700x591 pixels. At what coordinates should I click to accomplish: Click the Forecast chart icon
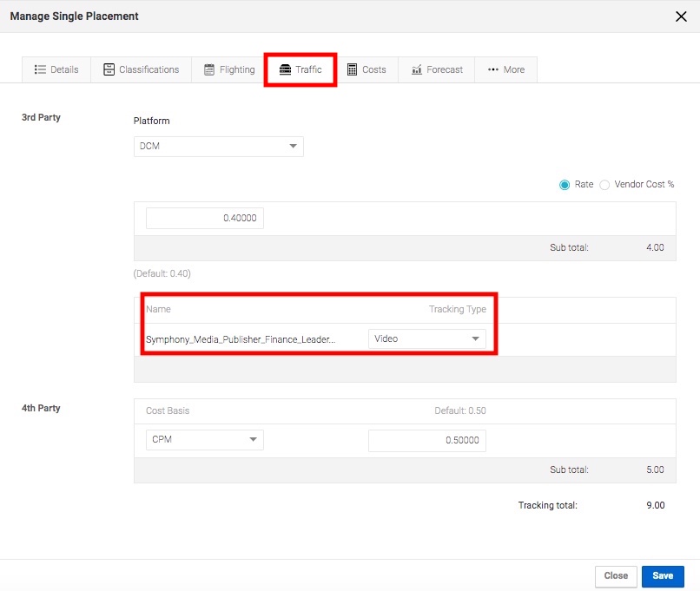(417, 69)
